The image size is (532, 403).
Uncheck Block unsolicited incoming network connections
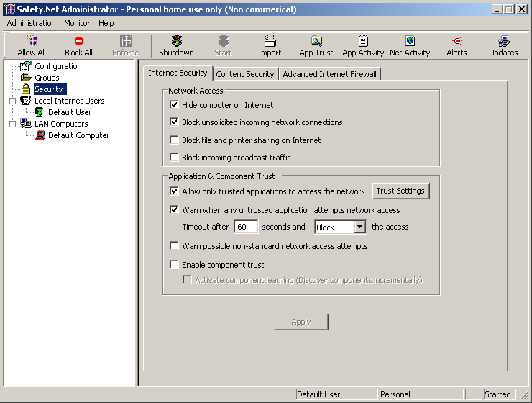(174, 122)
